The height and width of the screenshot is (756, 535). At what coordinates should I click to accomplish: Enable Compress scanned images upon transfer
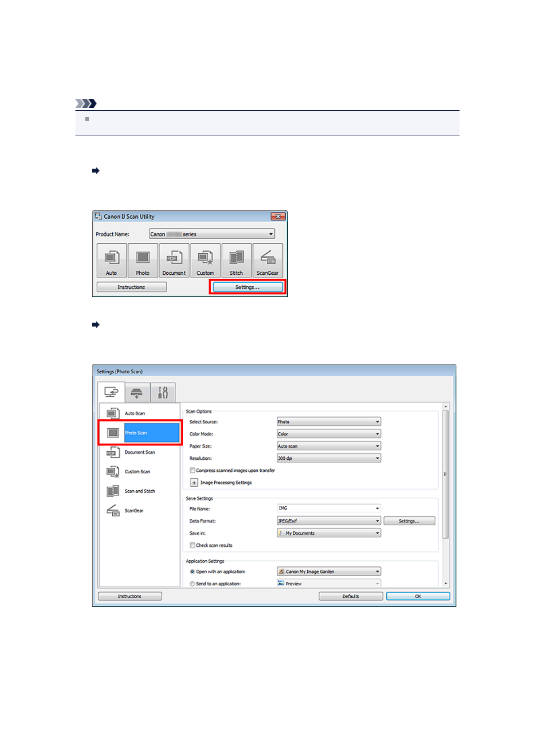(193, 470)
